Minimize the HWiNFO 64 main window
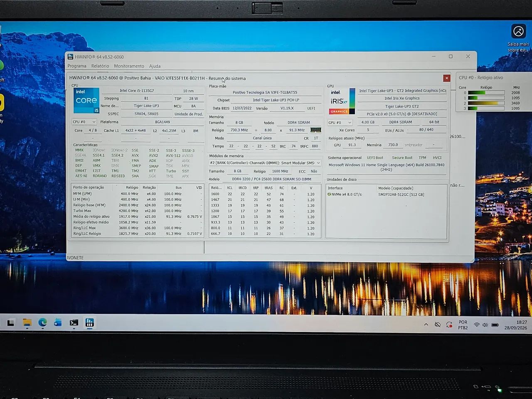532x399 pixels. pos(433,57)
